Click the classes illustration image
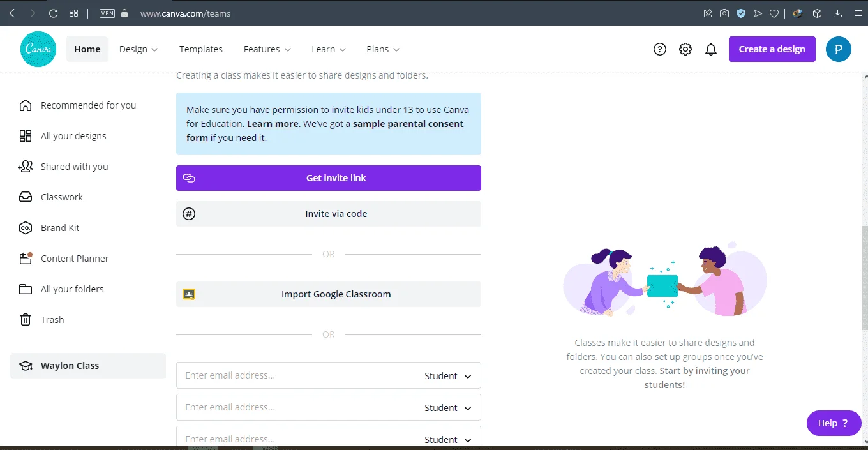This screenshot has width=868, height=450. tap(665, 280)
